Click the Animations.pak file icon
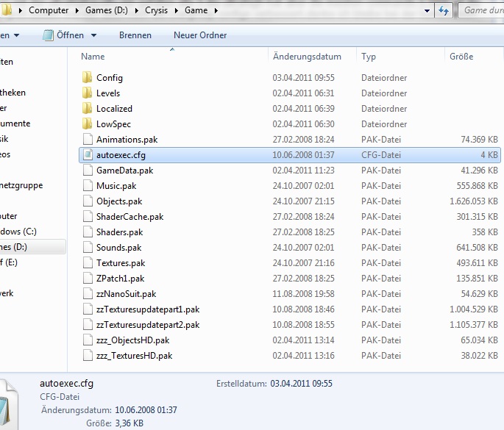Screen dimensions: 504x430 88,140
